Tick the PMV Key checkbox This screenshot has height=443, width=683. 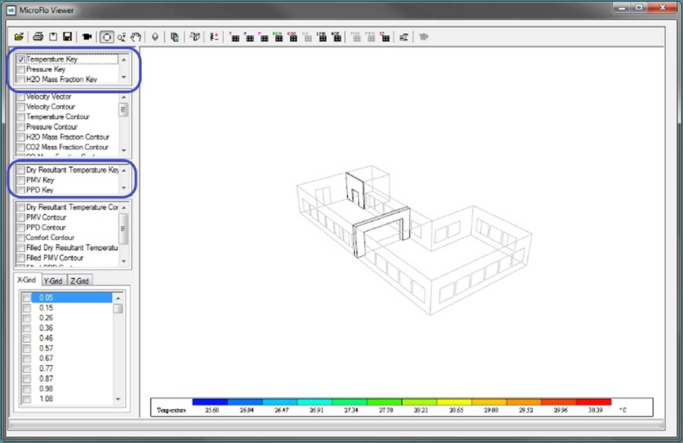tap(21, 180)
